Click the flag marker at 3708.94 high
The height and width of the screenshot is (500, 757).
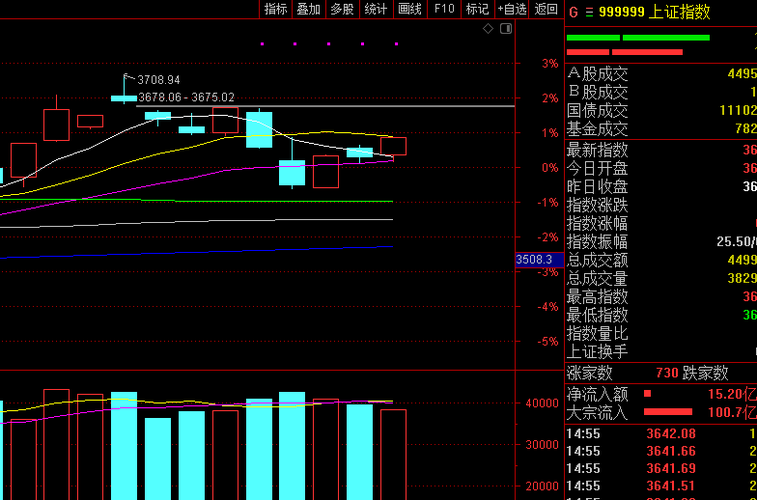coord(126,76)
